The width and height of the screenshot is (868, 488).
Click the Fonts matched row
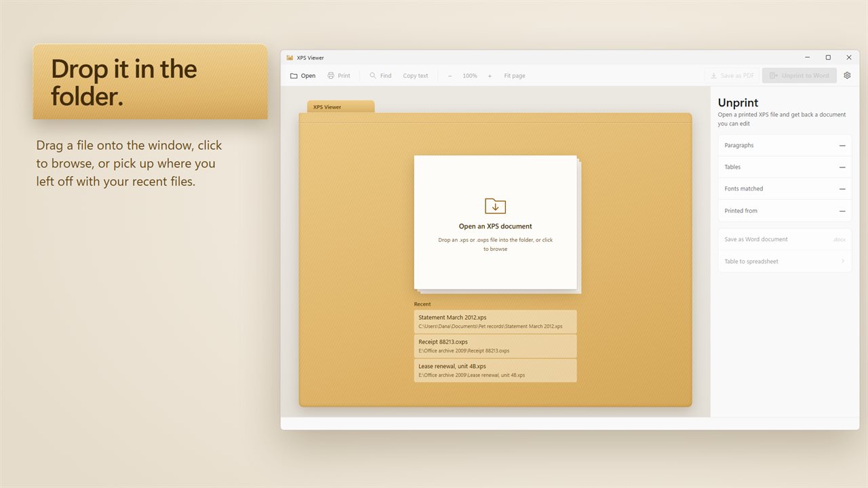click(x=785, y=189)
